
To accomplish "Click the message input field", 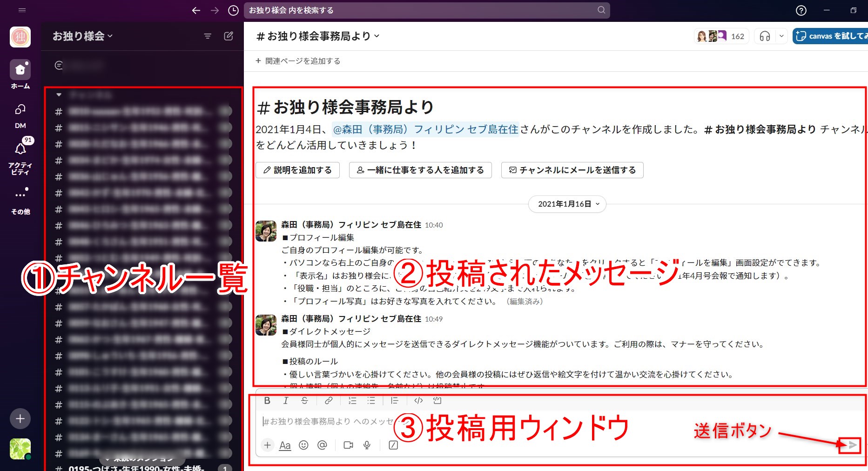I will (x=558, y=421).
